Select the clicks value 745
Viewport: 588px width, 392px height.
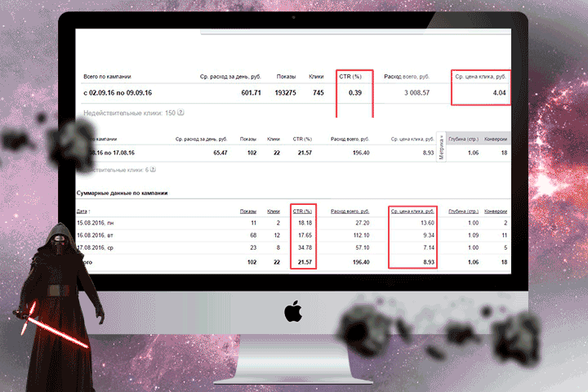click(318, 92)
